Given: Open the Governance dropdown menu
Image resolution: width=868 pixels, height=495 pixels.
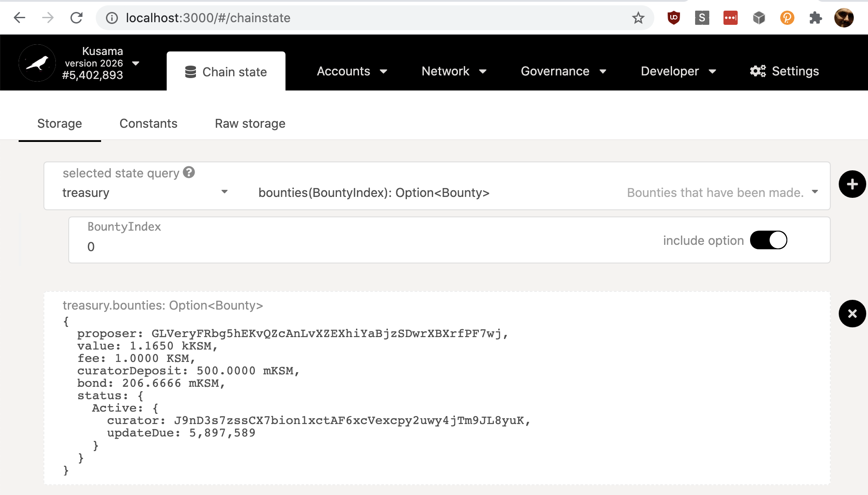Looking at the screenshot, I should (564, 71).
